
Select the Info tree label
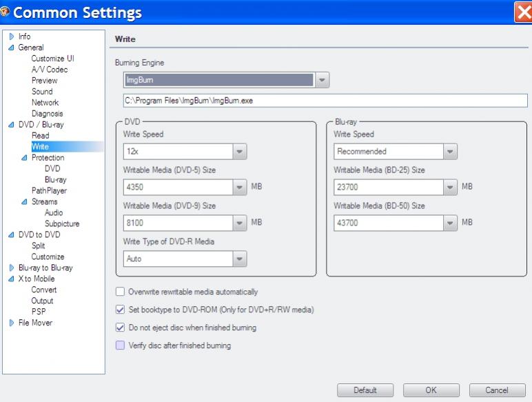point(24,37)
